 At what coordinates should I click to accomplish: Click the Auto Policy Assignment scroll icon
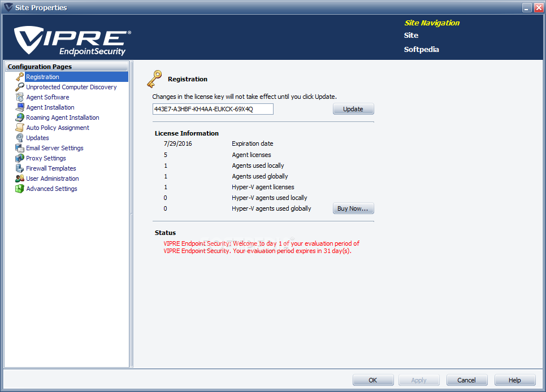(20, 128)
